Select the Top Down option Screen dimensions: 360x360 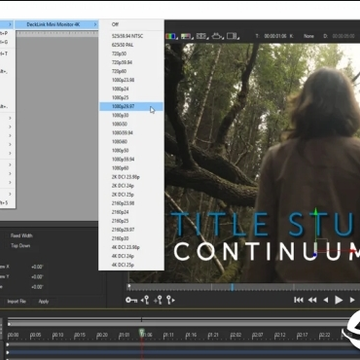point(20,246)
